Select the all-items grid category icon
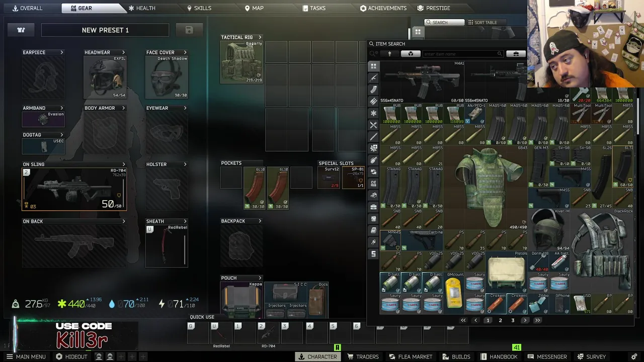The height and width of the screenshot is (362, 644). point(373,66)
